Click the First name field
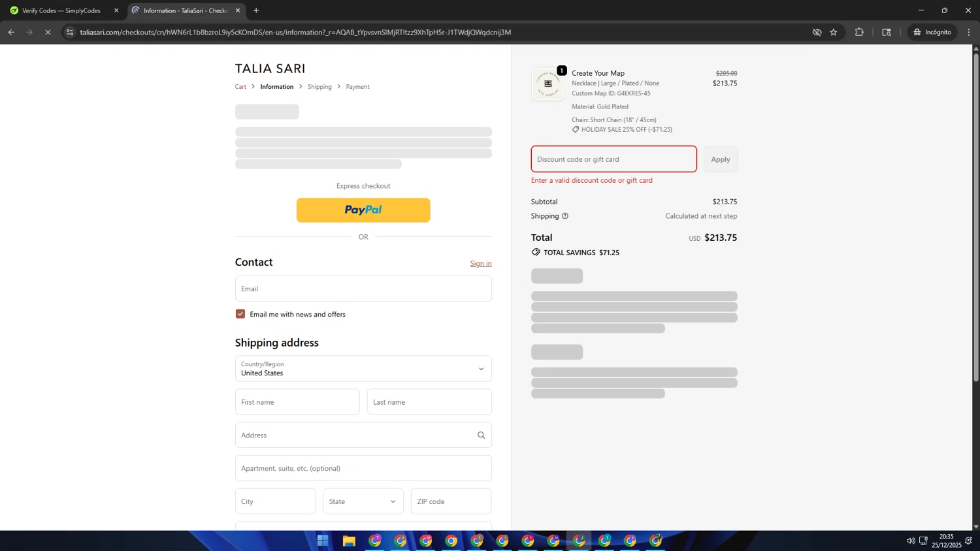This screenshot has width=980, height=551. (297, 402)
